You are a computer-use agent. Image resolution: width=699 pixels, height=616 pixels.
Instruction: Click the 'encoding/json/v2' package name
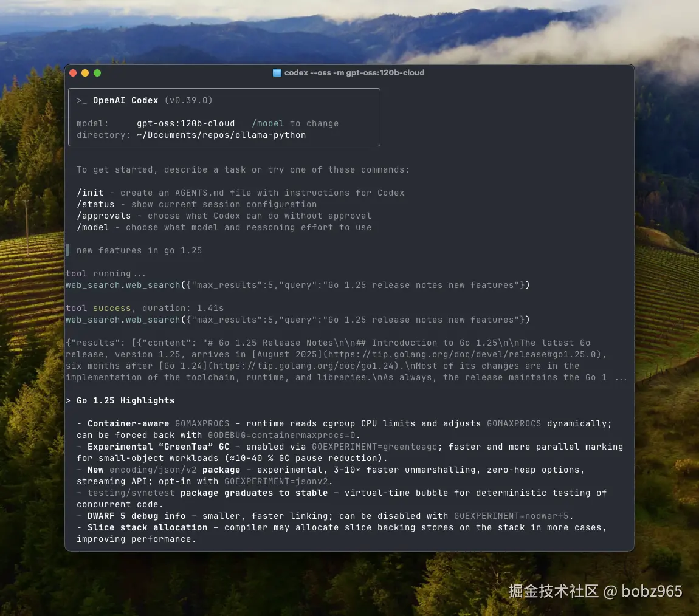pyautogui.click(x=153, y=470)
